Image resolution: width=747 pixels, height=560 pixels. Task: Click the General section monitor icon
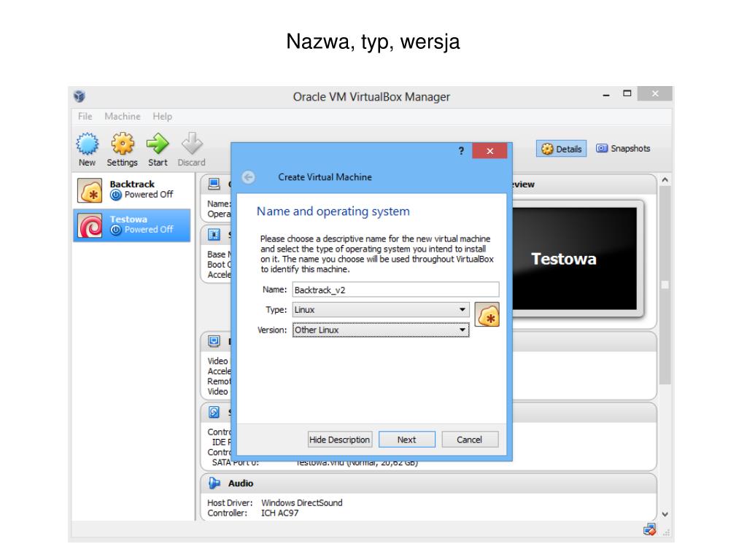pyautogui.click(x=214, y=184)
